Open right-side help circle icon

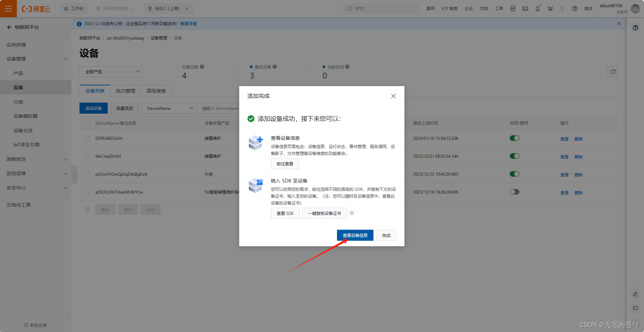[635, 28]
